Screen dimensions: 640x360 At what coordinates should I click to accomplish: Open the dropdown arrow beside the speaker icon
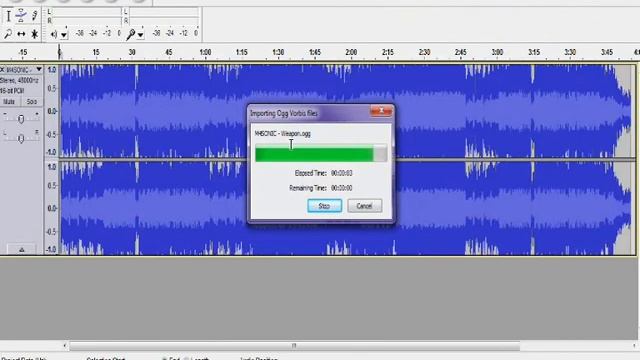pos(64,35)
